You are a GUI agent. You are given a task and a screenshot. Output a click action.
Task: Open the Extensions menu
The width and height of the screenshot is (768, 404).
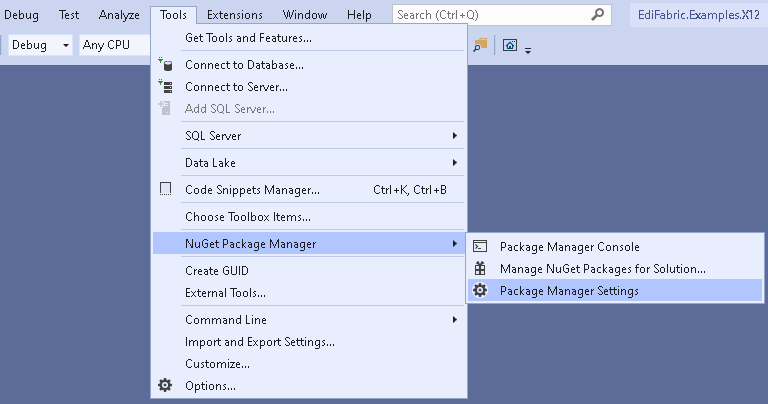coord(235,15)
